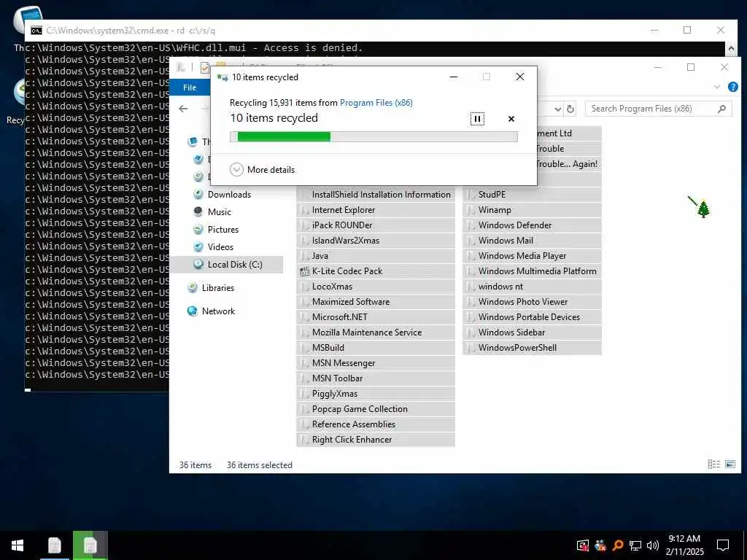747x560 pixels.
Task: Select Videos in the navigation pane
Action: (x=220, y=246)
